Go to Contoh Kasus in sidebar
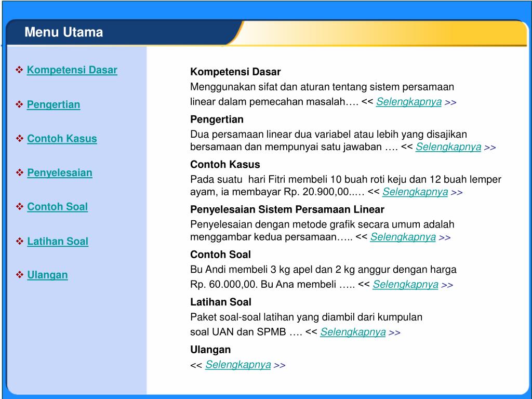Viewport: 532px width, 399px height. click(x=62, y=138)
